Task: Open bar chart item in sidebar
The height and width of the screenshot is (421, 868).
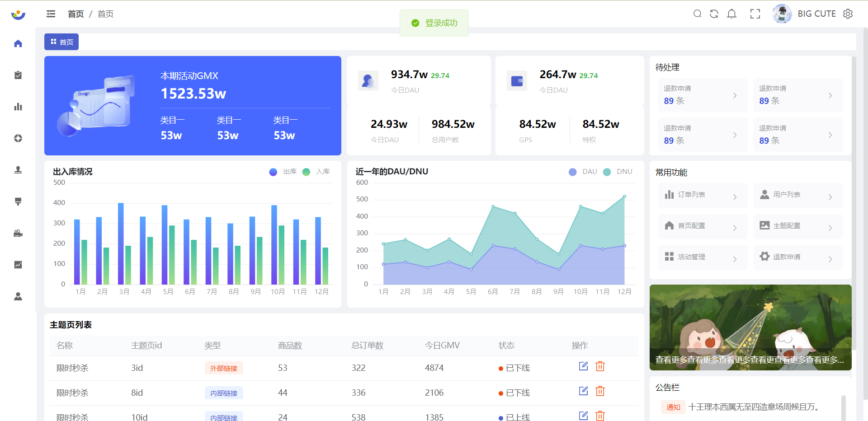Action: pos(18,107)
